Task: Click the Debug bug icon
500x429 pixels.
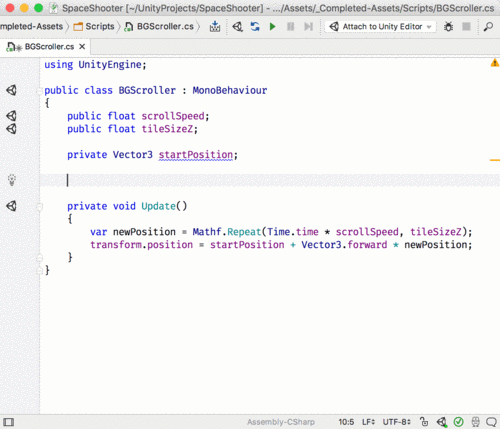Action: pyautogui.click(x=448, y=27)
